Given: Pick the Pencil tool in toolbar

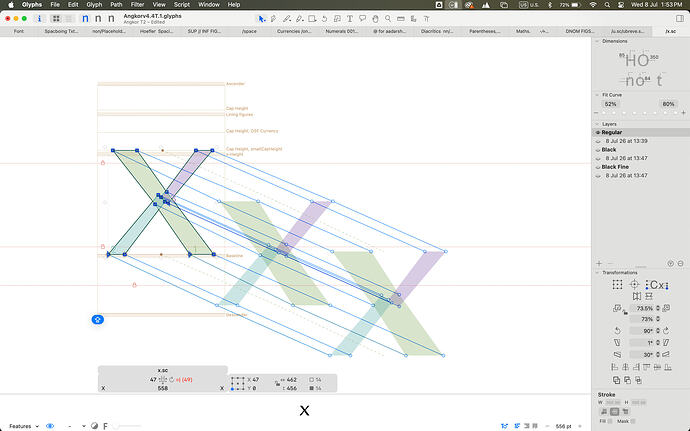Looking at the screenshot, I should tap(287, 19).
